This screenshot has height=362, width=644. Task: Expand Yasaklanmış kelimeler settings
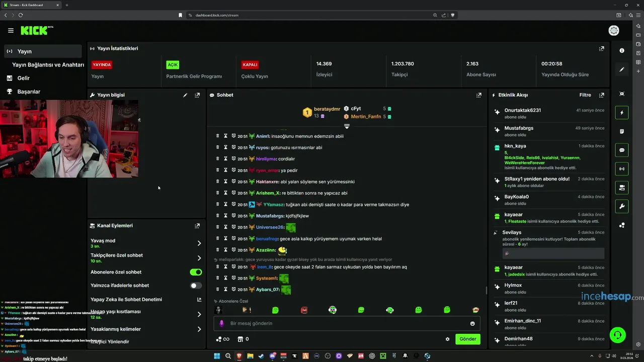click(199, 329)
